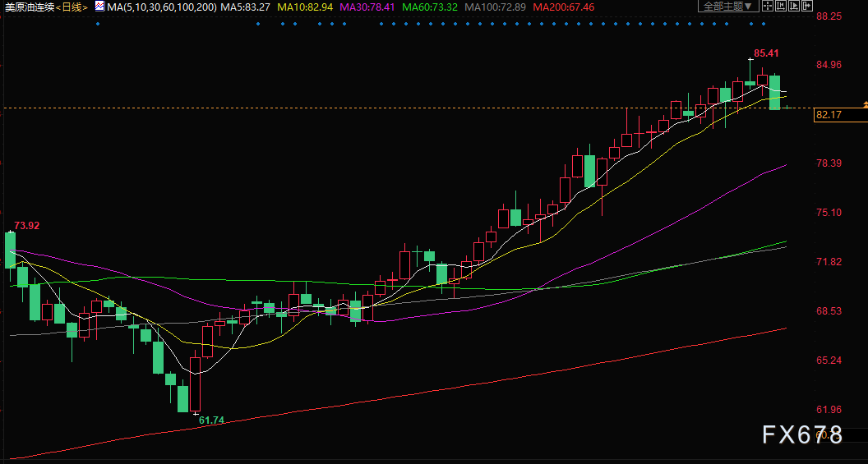The image size is (868, 464).
Task: Select the MA5:83.27 indicator label
Action: pyautogui.click(x=245, y=7)
